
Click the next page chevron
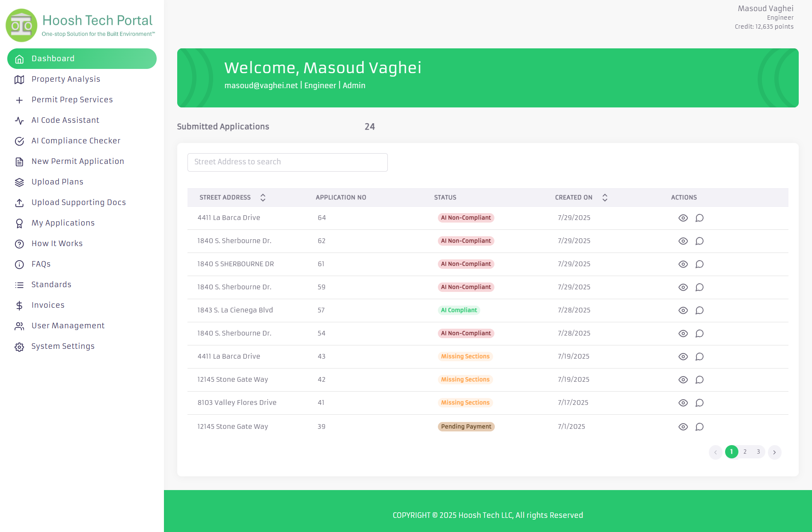point(774,452)
